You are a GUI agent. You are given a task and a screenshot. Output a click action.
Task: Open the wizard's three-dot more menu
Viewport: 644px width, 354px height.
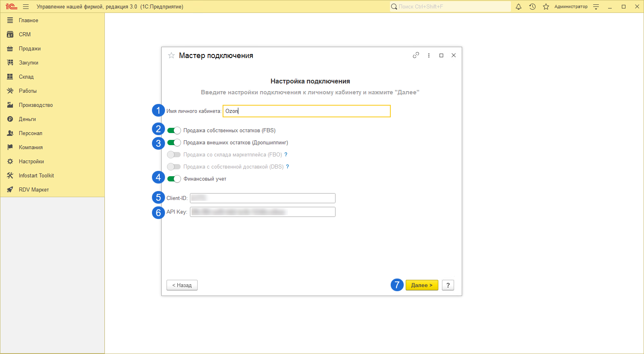click(429, 55)
